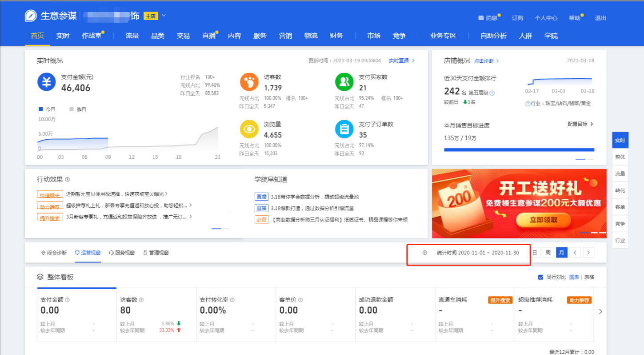Click the green 支付买家数 people icon
The height and width of the screenshot is (355, 644).
[344, 82]
